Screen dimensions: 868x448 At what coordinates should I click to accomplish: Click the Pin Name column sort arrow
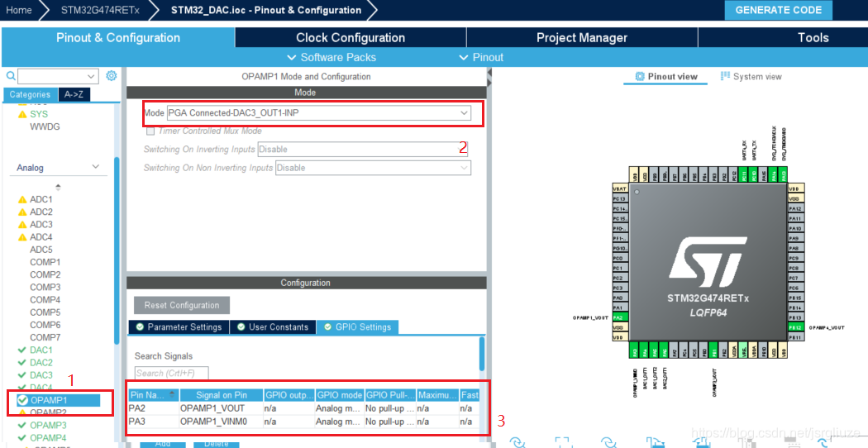tap(172, 394)
